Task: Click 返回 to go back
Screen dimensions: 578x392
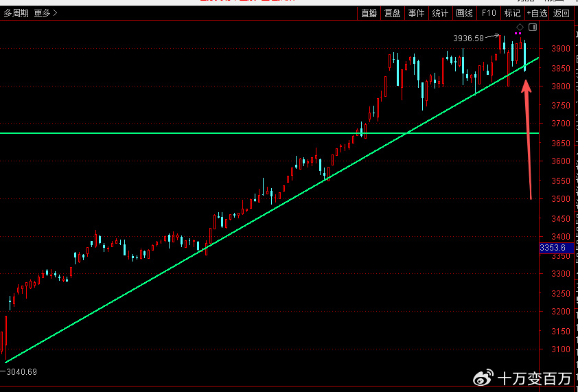Action: tap(562, 13)
